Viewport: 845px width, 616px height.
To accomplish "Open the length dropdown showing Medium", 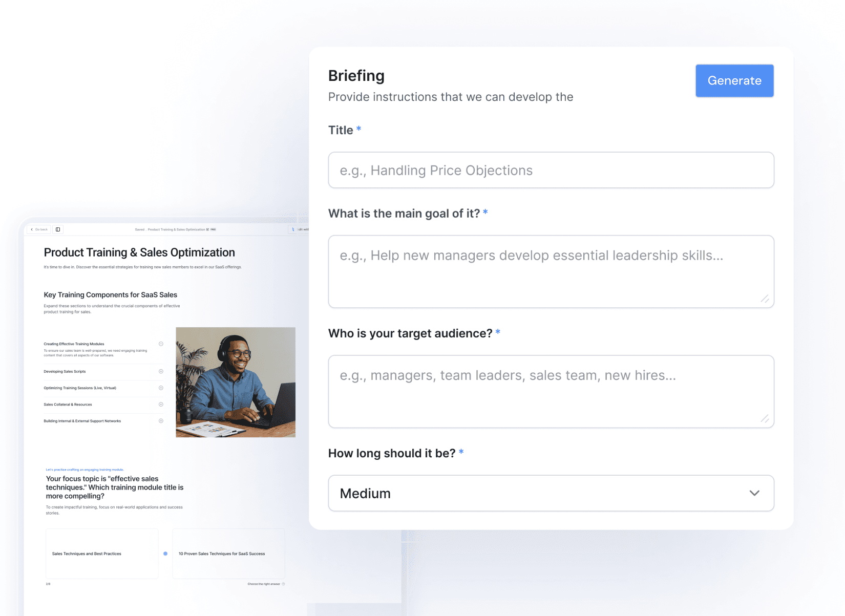I will pos(551,493).
